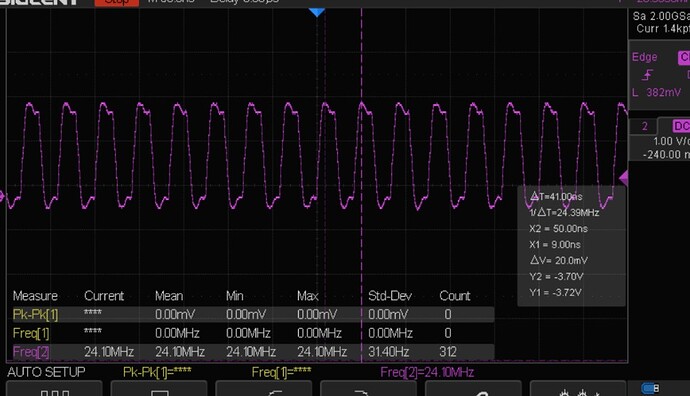Select the Freq[1] measurement row label
The height and width of the screenshot is (396, 690).
click(x=31, y=333)
